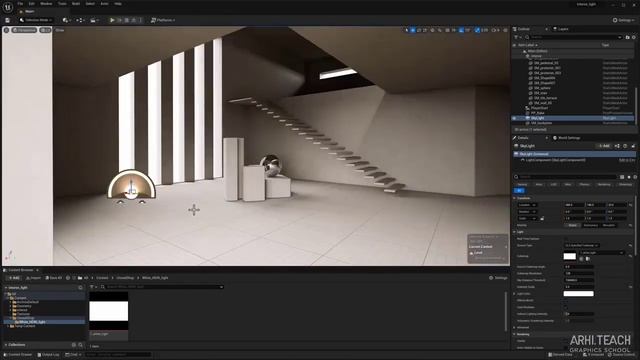Click the Details panel lock icon
Image resolution: width=640 pixels, height=360 pixels.
pos(633,146)
